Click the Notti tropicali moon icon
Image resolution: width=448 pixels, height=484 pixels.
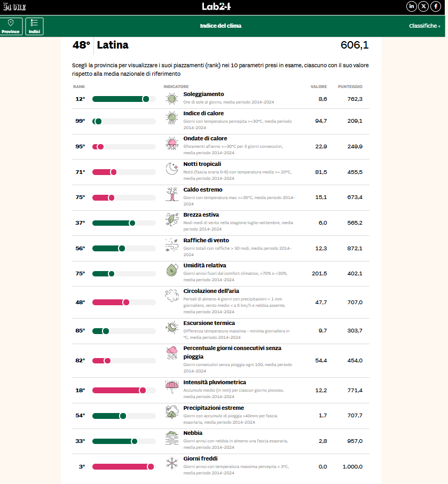(171, 169)
